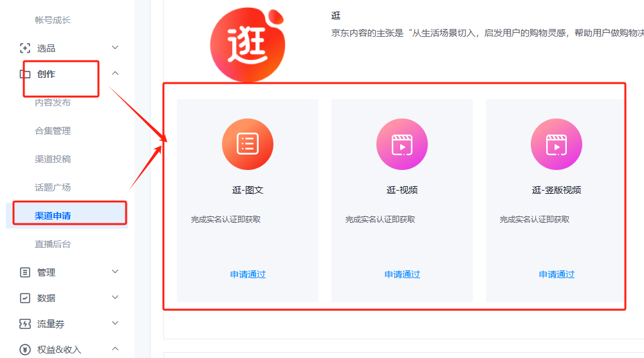
Task: Click the 逛 red logo icon
Action: pyautogui.click(x=247, y=44)
